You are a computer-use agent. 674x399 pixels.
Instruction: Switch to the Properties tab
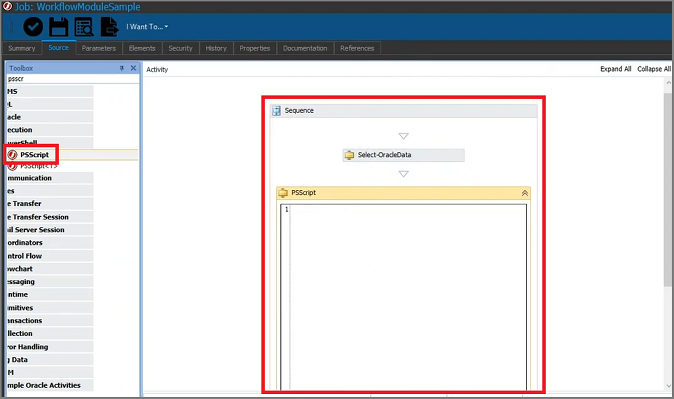255,48
